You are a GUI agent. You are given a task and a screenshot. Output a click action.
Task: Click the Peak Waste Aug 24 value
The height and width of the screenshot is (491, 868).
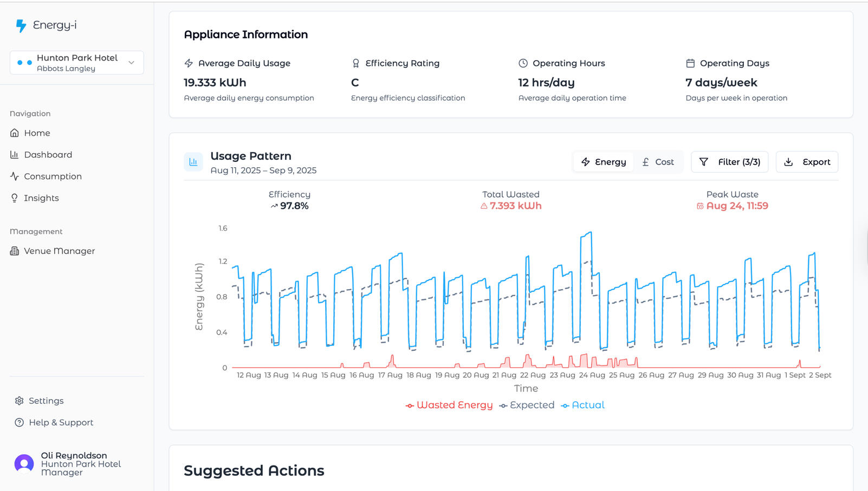[x=737, y=206]
